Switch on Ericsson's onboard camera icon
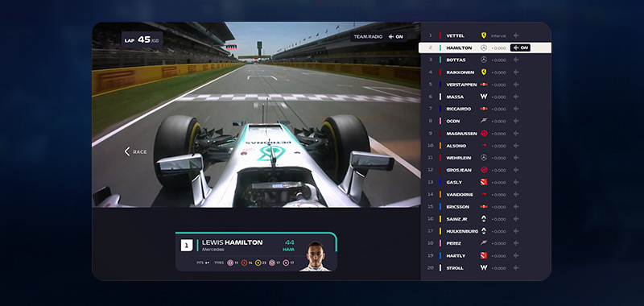The image size is (644, 306). 516,207
